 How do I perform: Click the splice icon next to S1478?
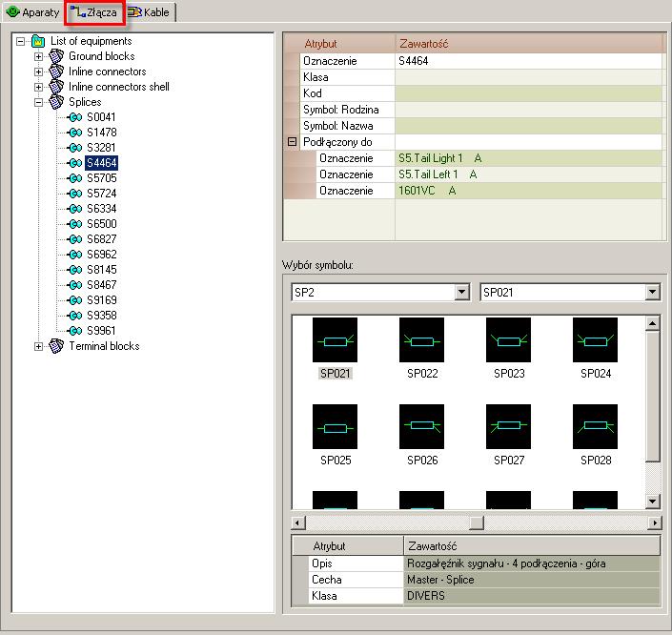click(74, 133)
